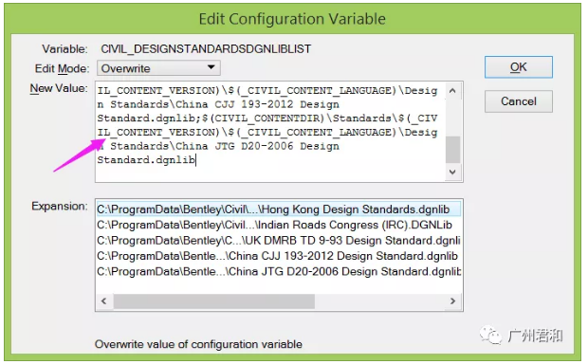588x364 pixels.
Task: Click the Edit Mode dropdown arrow
Action: [211, 67]
